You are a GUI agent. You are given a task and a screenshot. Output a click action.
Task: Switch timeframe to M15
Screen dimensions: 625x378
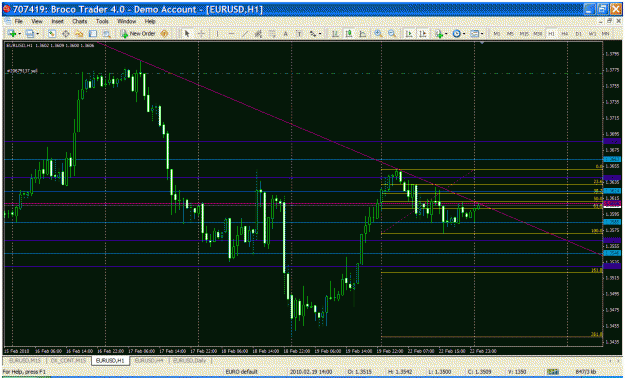(524, 34)
